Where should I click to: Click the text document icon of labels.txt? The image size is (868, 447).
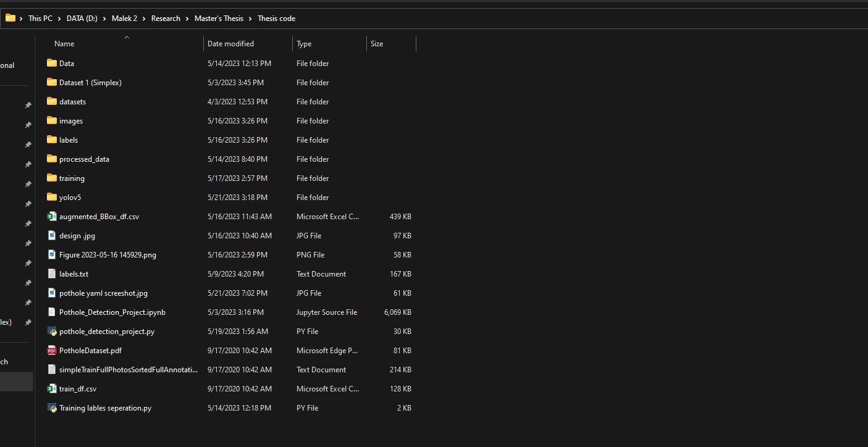(x=51, y=274)
